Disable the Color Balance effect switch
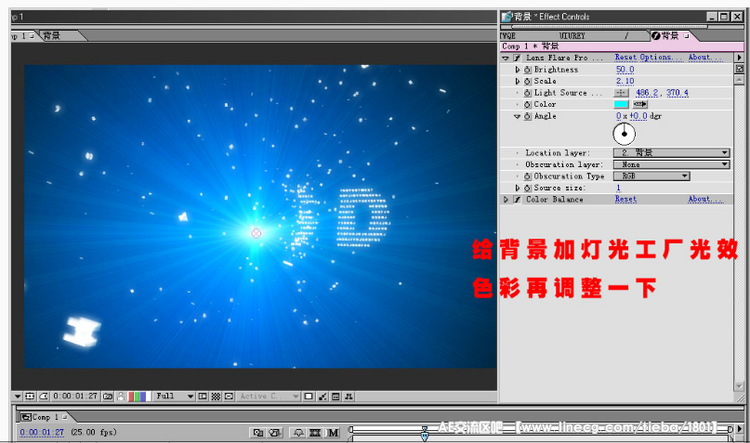 (517, 199)
